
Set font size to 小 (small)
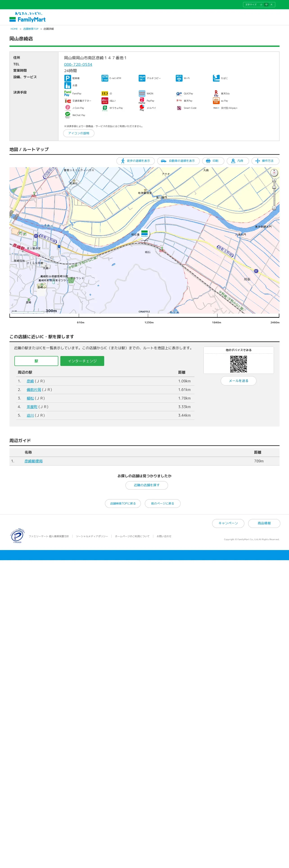[x=261, y=5]
